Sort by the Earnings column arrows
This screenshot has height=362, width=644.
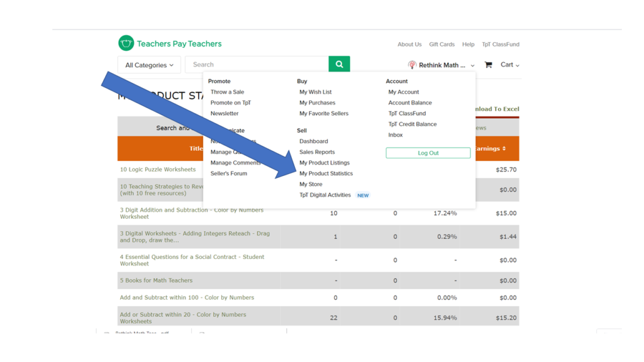coord(504,149)
